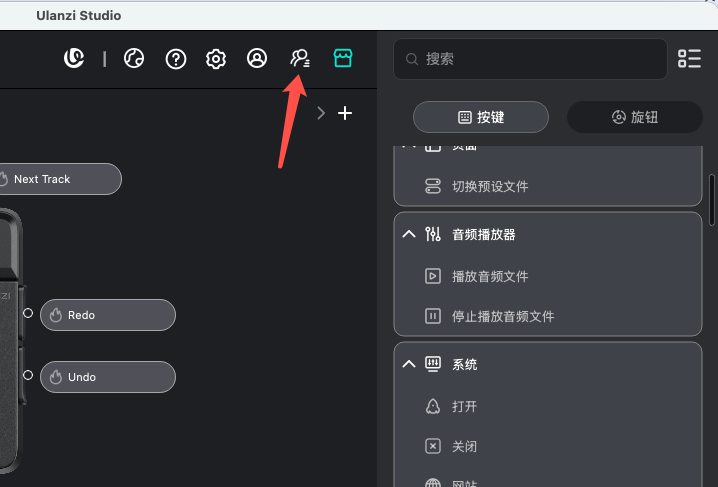Screen dimensions: 718x487
Task: Click the 系统 monitor icon
Action: tap(433, 364)
